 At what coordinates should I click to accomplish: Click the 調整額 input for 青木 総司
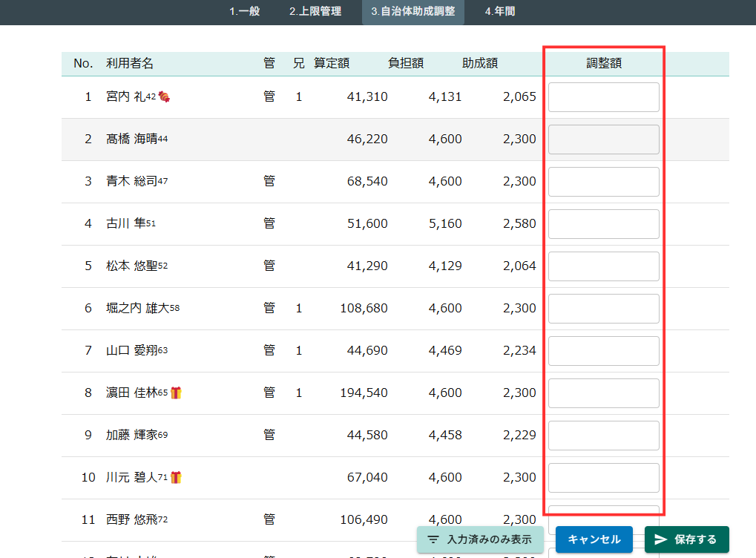click(x=603, y=182)
